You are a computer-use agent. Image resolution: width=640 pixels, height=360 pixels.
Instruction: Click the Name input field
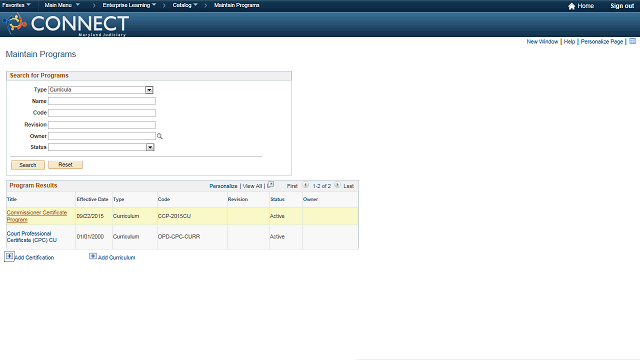[102, 101]
